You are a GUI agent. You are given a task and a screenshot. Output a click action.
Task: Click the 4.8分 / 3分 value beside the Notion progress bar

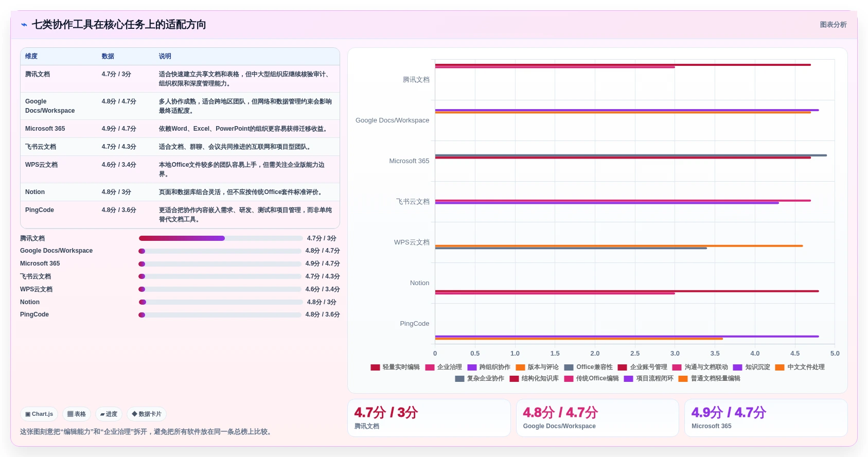pos(322,302)
